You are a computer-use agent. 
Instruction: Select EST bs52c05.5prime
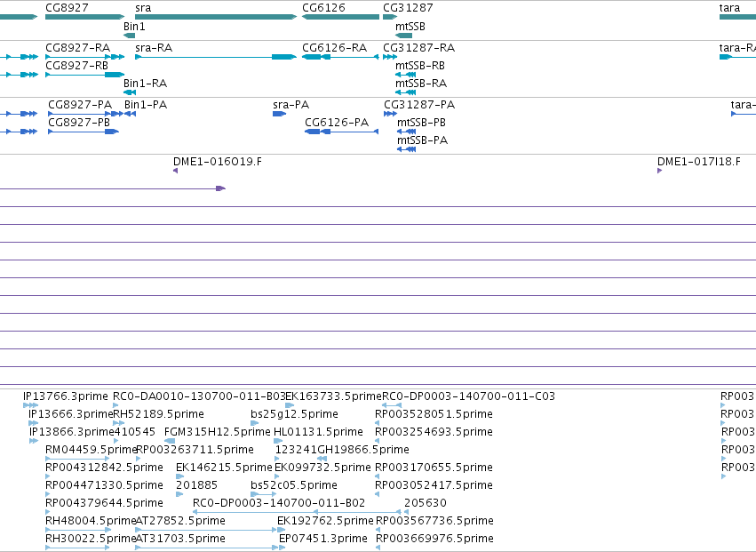coord(264,494)
